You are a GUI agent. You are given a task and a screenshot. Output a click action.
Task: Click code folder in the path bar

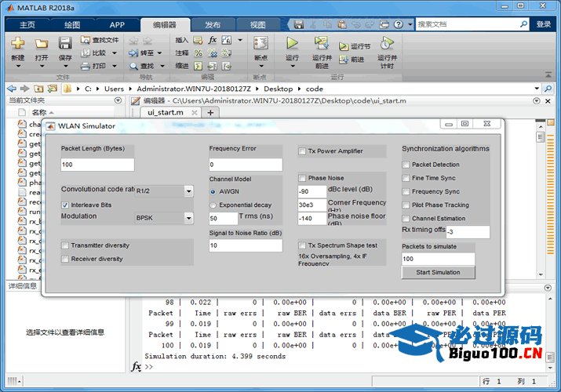coord(314,89)
